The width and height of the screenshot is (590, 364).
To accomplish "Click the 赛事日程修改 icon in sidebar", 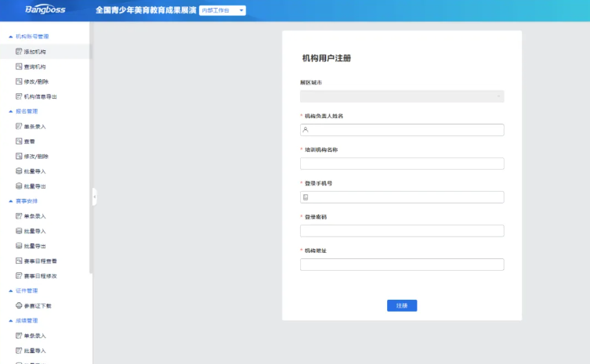I will click(x=19, y=276).
